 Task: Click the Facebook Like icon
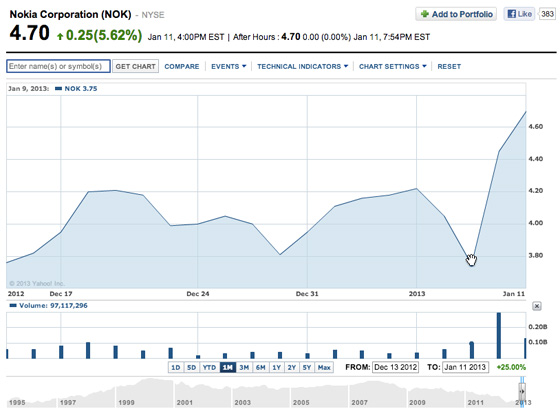coord(511,14)
